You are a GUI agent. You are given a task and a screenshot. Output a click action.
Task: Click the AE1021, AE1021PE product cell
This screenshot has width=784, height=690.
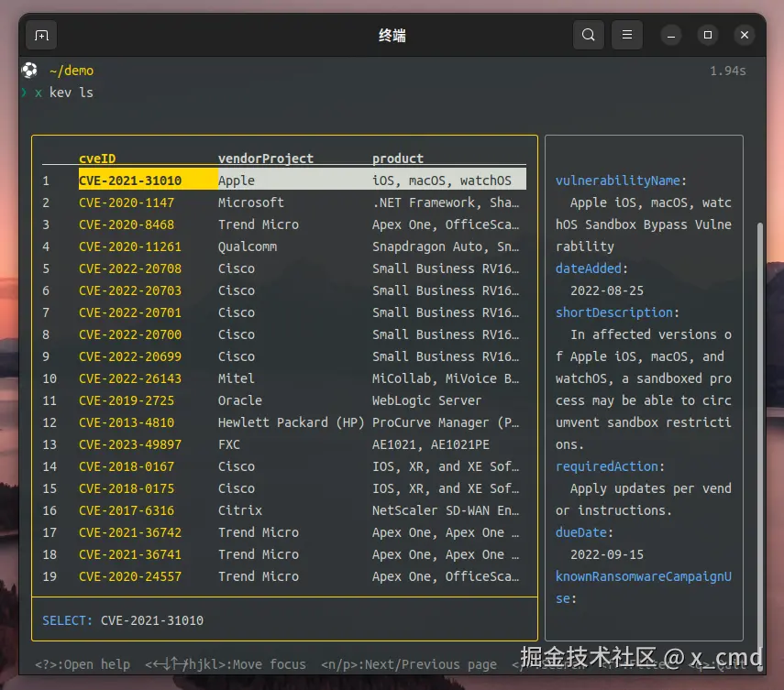(430, 444)
